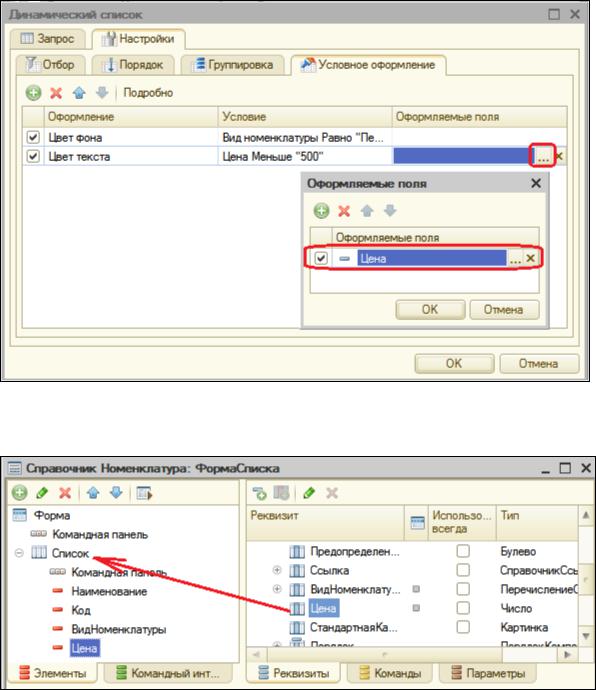Click OK in Динамический список dialog

pos(454,363)
